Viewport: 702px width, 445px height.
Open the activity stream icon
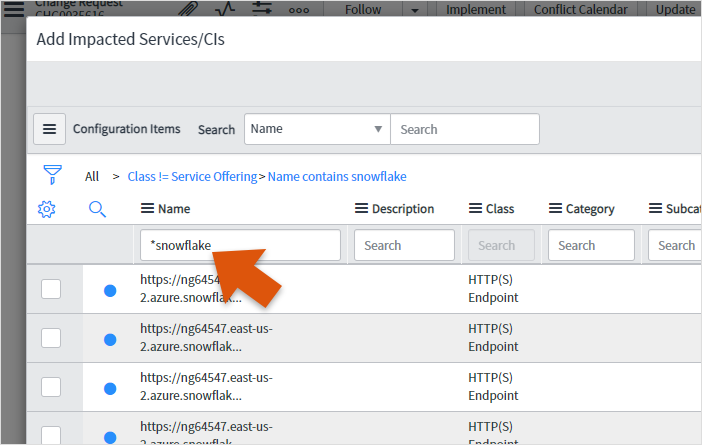[225, 9]
